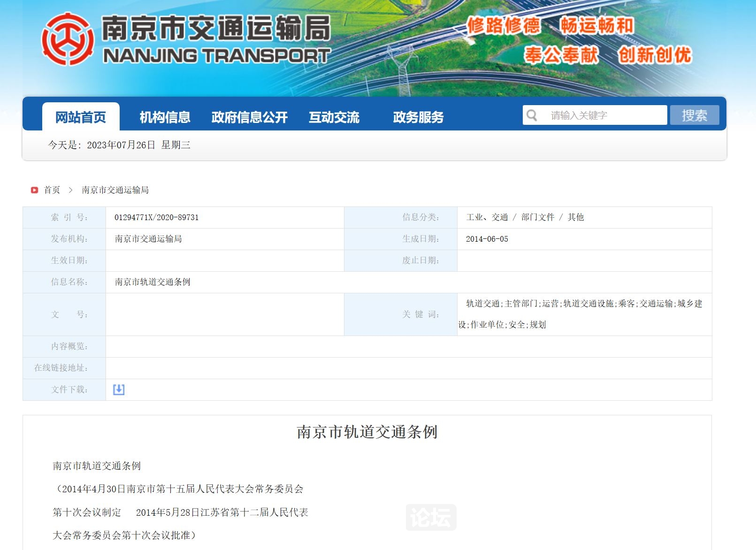Download file via blue arrow icon
The image size is (756, 550).
click(x=119, y=390)
